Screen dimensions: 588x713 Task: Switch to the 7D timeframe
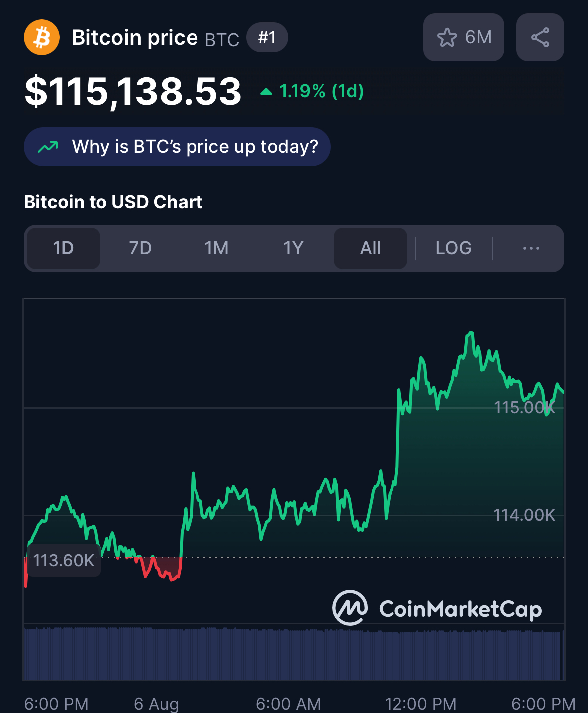[x=140, y=248]
